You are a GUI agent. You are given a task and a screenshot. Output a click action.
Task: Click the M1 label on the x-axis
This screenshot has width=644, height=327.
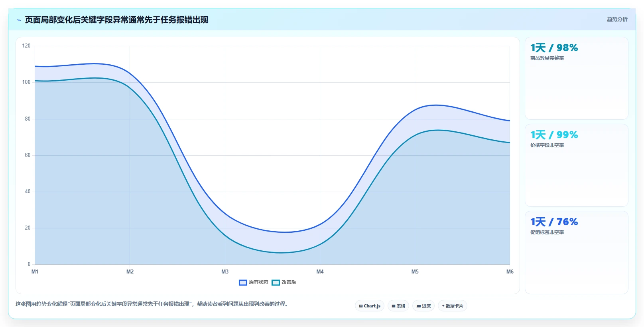tap(35, 272)
